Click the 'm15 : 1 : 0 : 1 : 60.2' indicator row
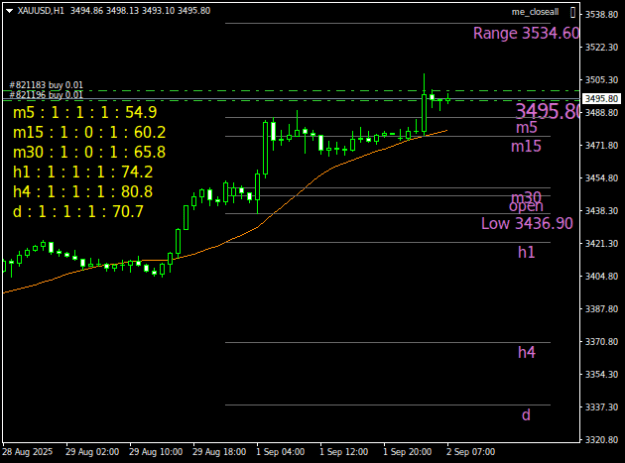The height and width of the screenshot is (463, 625). tap(89, 132)
